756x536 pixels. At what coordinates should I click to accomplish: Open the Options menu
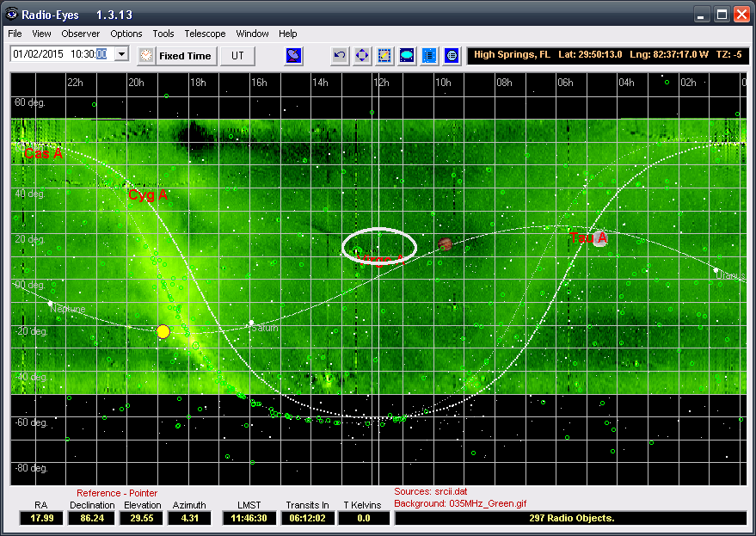pos(126,34)
